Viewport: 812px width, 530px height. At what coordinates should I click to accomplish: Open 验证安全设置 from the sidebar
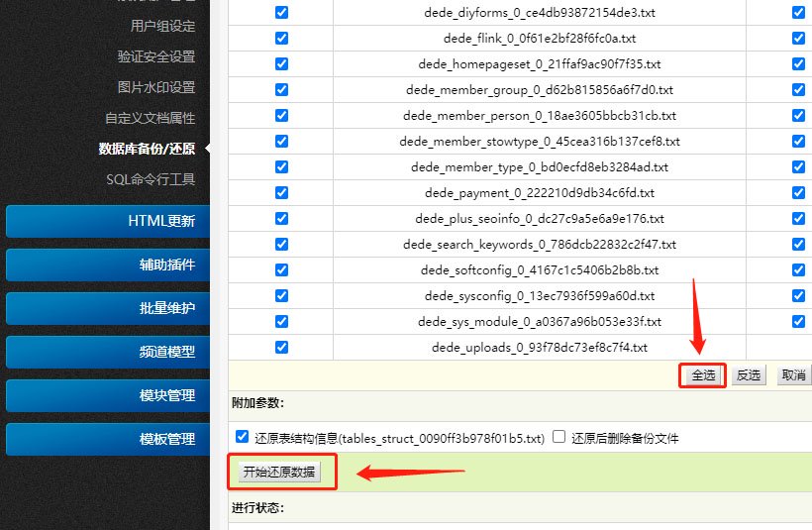155,56
